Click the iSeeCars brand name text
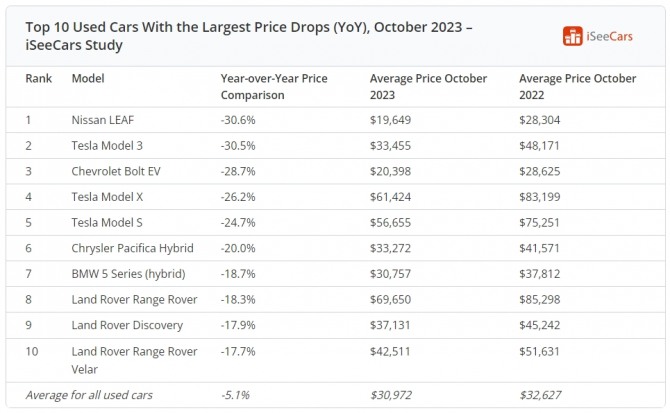This screenshot has height=413, width=670. coord(611,36)
